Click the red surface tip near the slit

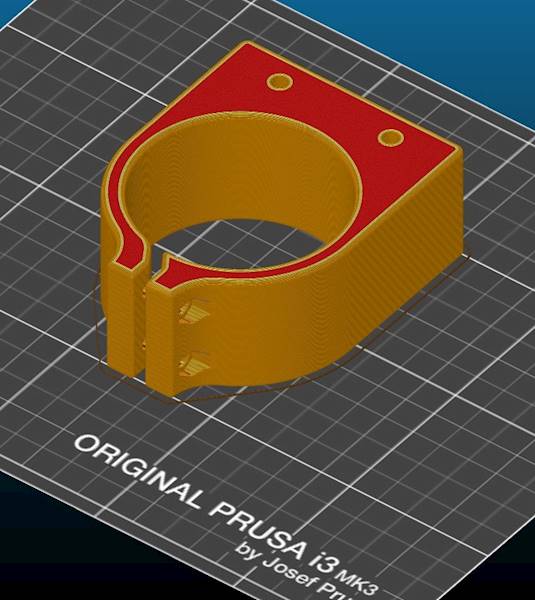(167, 271)
